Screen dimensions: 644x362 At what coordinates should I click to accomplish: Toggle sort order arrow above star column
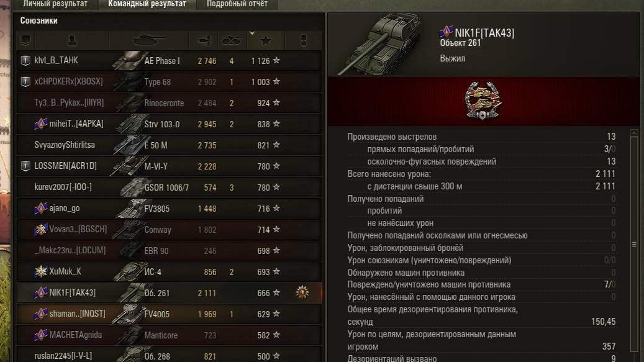coord(252,33)
